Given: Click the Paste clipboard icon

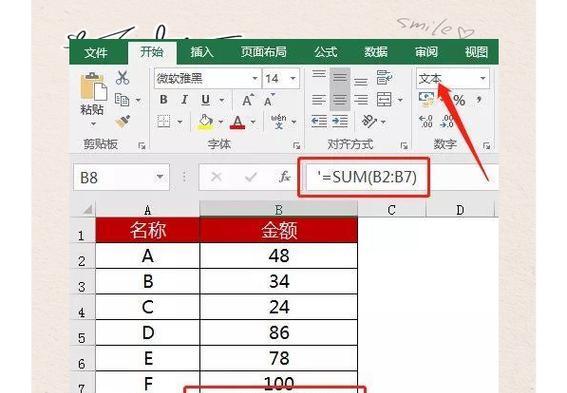Looking at the screenshot, I should [x=93, y=86].
